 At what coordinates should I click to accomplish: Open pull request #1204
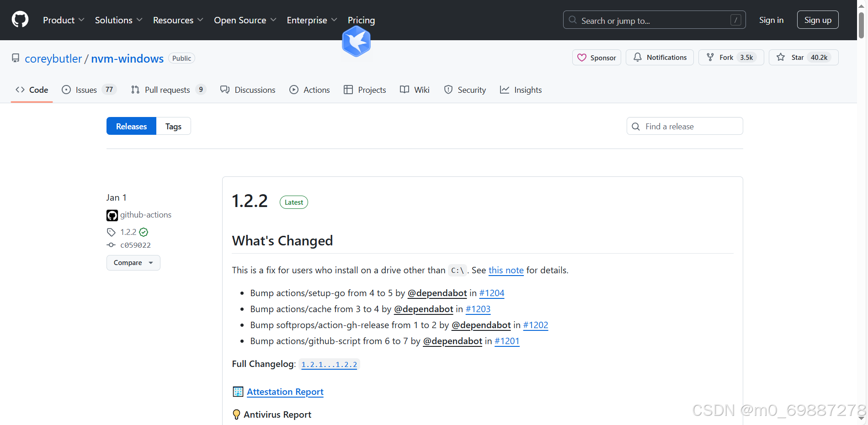click(492, 293)
